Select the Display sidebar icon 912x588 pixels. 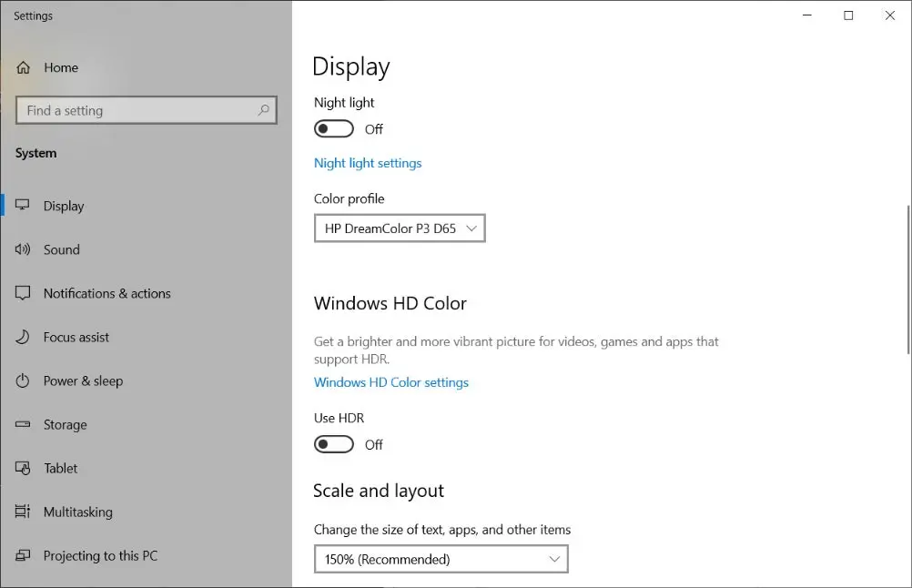22,206
